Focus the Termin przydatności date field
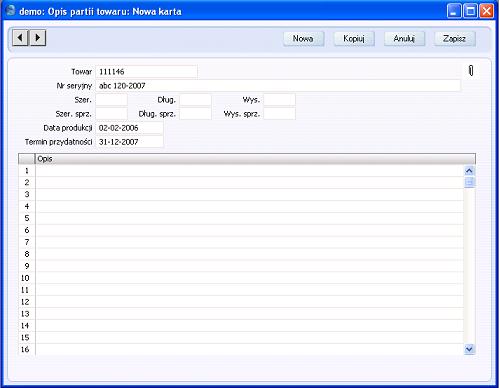Screen dimensions: 499x388 [129, 142]
